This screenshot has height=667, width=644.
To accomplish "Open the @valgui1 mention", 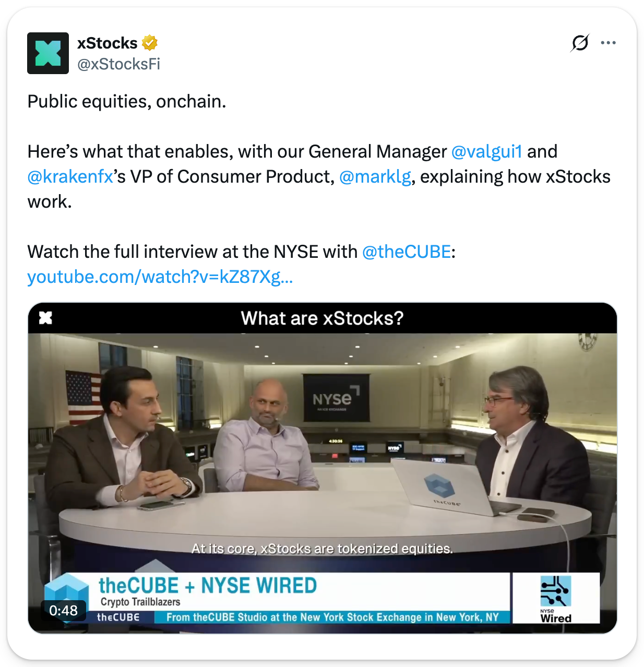I will click(486, 151).
